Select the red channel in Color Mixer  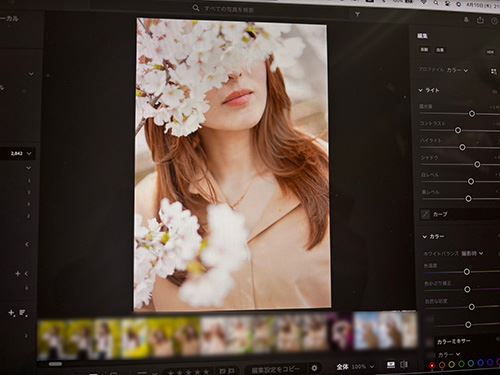[x=432, y=366]
